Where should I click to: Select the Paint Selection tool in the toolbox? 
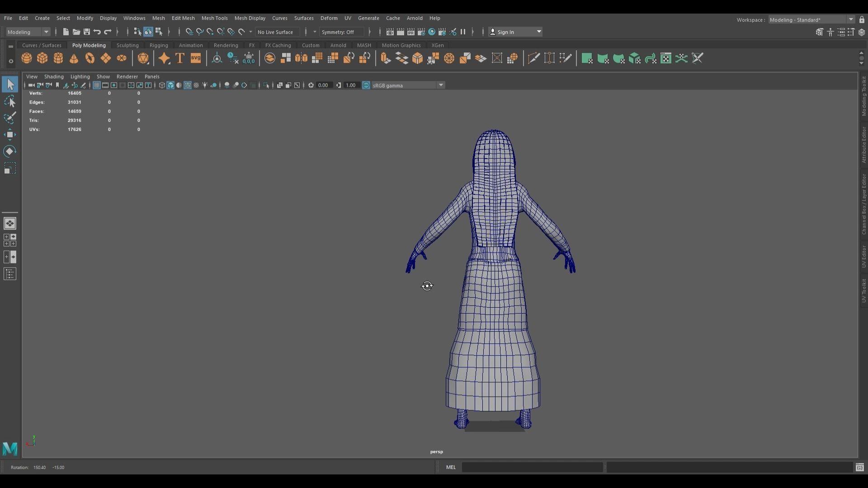tap(10, 118)
